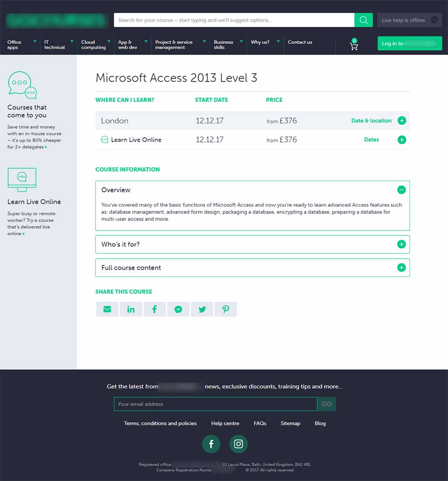Click the Overview section title
Image resolution: width=448 pixels, height=481 pixels.
[116, 190]
